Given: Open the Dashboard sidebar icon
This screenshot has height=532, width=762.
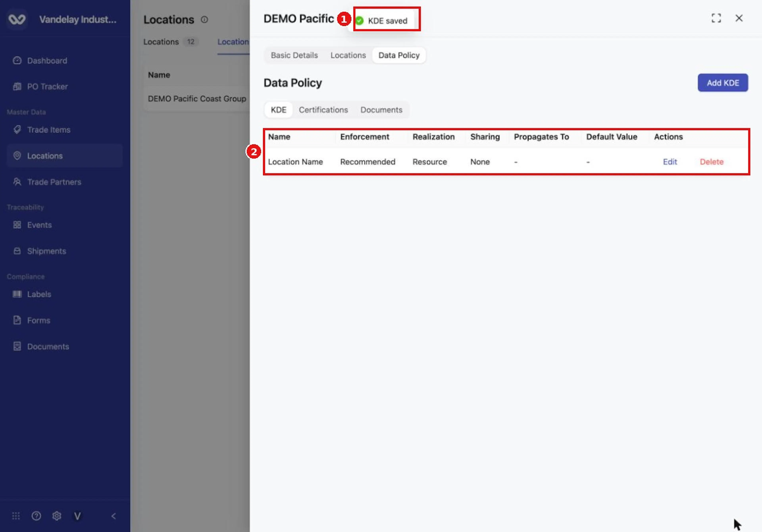Looking at the screenshot, I should click(17, 60).
